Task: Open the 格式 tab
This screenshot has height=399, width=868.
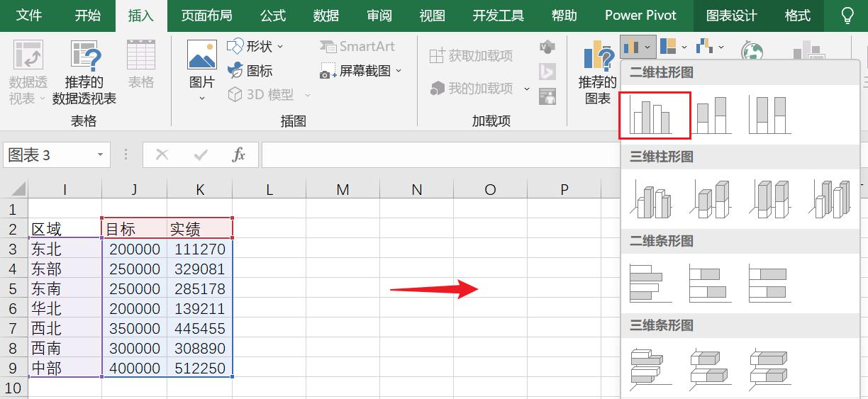Action: (x=798, y=16)
